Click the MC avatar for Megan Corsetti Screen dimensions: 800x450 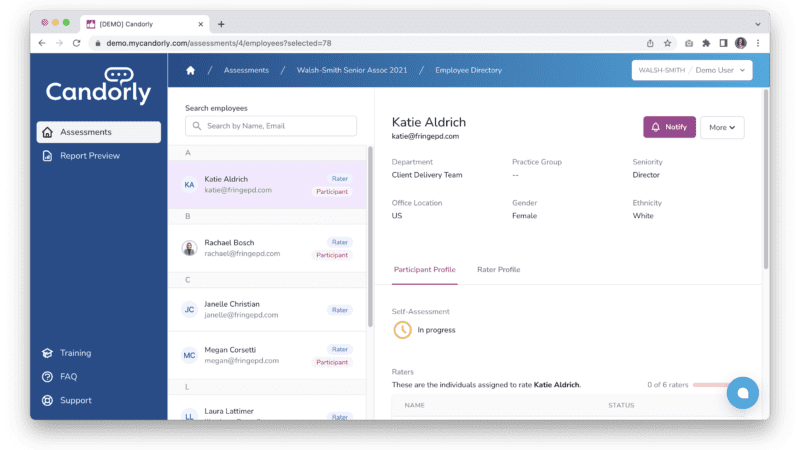pyautogui.click(x=189, y=355)
